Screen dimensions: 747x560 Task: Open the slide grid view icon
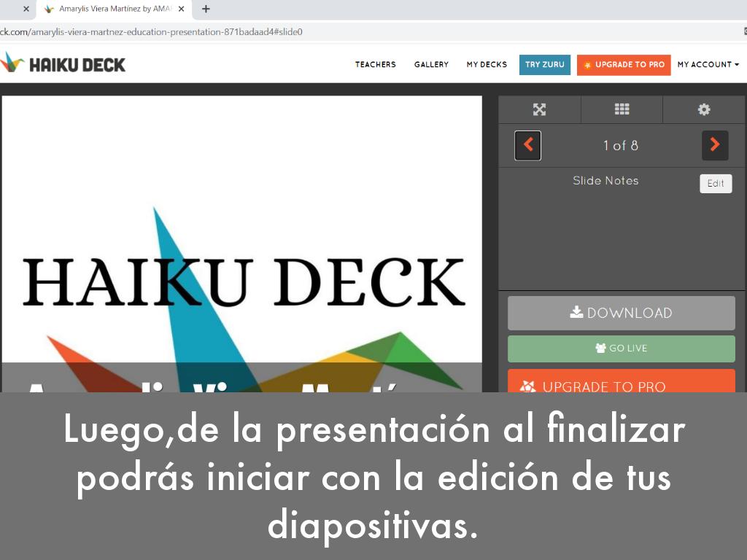pos(622,109)
